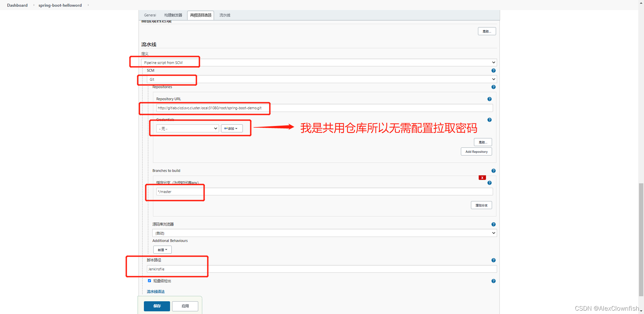Open help icon for 源码库浏览器
The image size is (644, 314).
[493, 225]
